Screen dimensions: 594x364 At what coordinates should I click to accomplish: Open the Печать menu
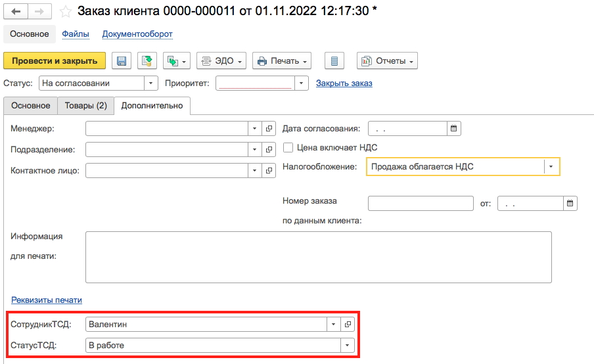[x=282, y=60]
